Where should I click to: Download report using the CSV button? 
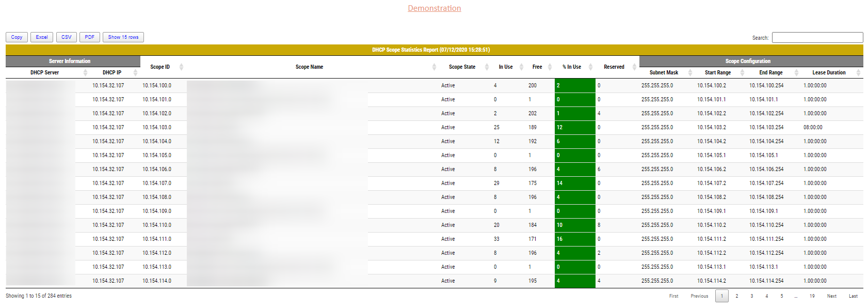tap(67, 37)
